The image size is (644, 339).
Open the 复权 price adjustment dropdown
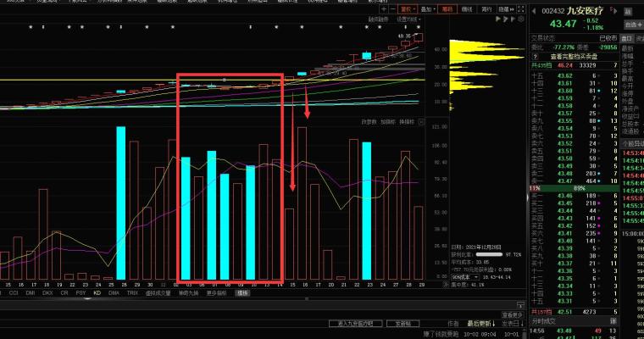click(x=408, y=9)
